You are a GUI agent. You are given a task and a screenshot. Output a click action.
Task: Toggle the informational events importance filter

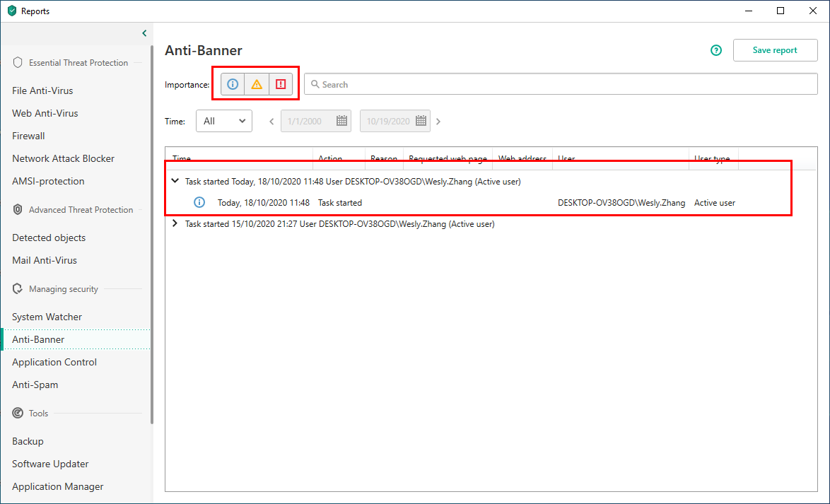pos(233,84)
